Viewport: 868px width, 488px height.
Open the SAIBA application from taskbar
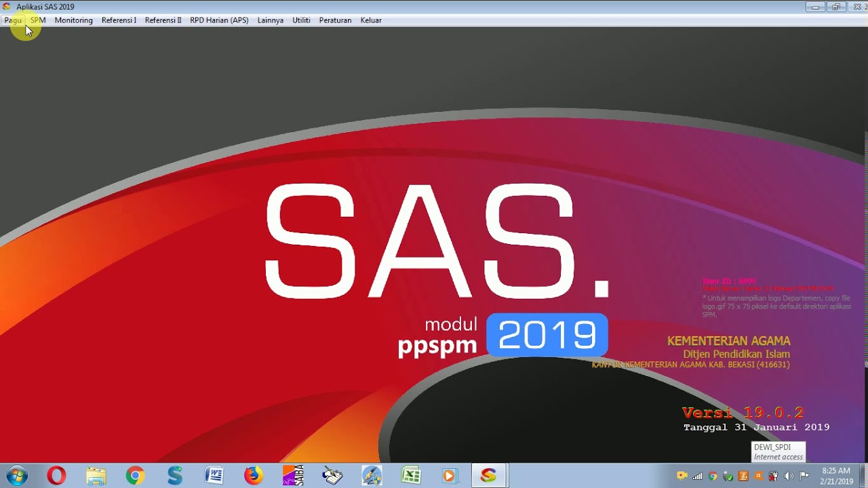[293, 476]
